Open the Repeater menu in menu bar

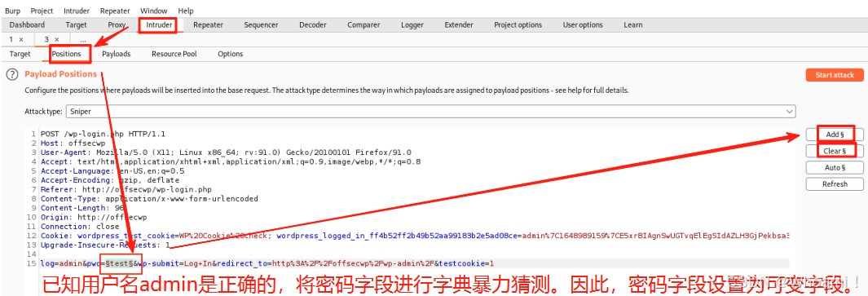click(x=115, y=11)
